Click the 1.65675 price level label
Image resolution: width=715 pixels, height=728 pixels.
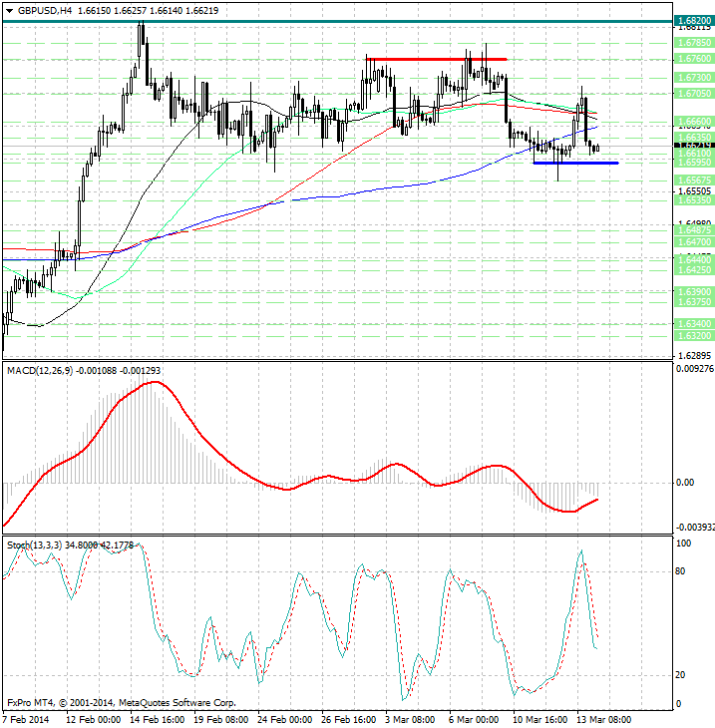tap(694, 181)
